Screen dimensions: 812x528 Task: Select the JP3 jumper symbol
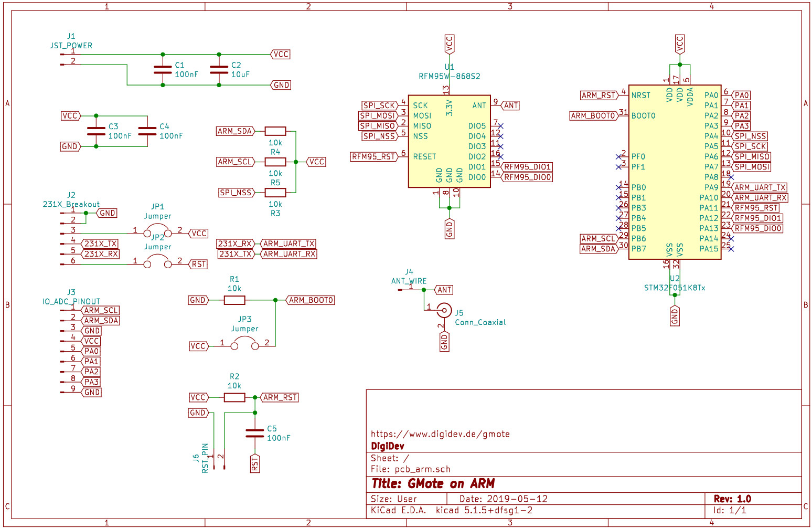pyautogui.click(x=245, y=343)
